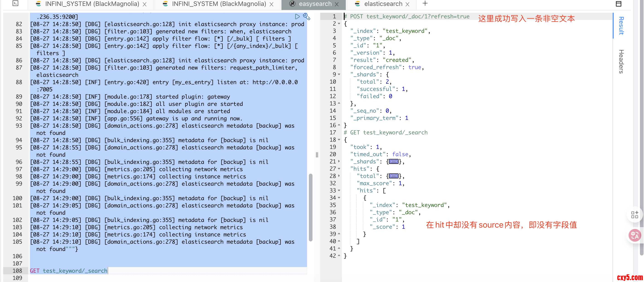The height and width of the screenshot is (282, 644).
Task: Click the collapsed placeholder badge after "total"
Action: pos(394,176)
